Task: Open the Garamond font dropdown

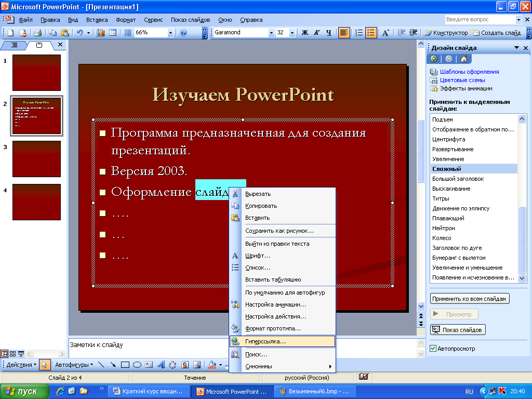Action: click(x=271, y=33)
